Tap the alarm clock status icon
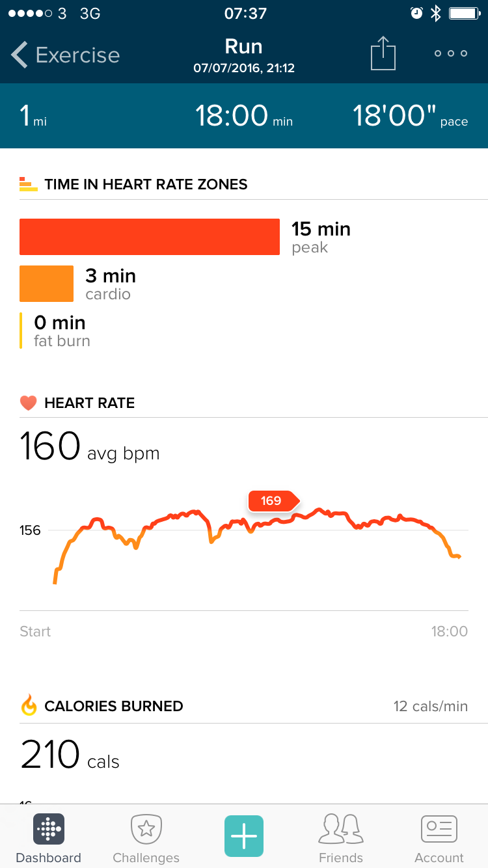Image resolution: width=488 pixels, height=868 pixels. pos(416,13)
